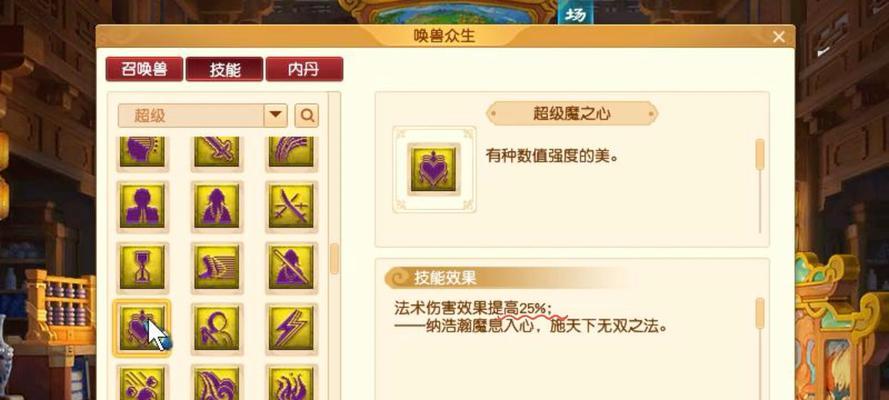Select the hourglass skill icon

[x=142, y=267]
